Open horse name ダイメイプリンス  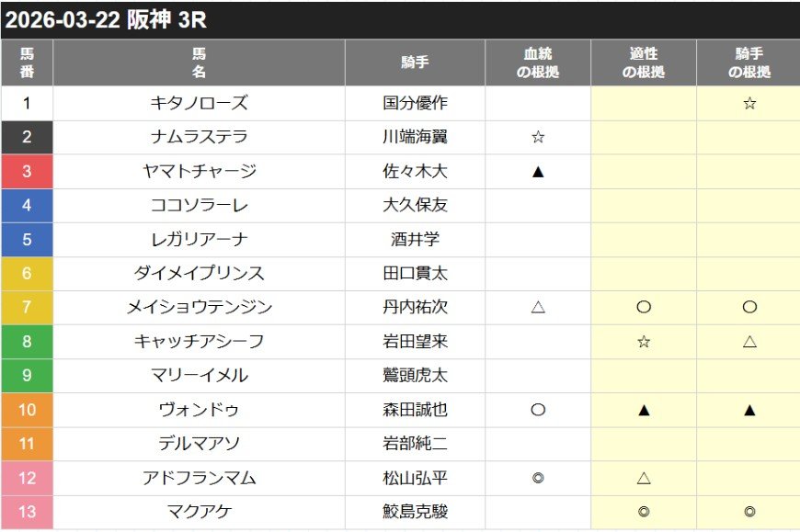pos(199,274)
